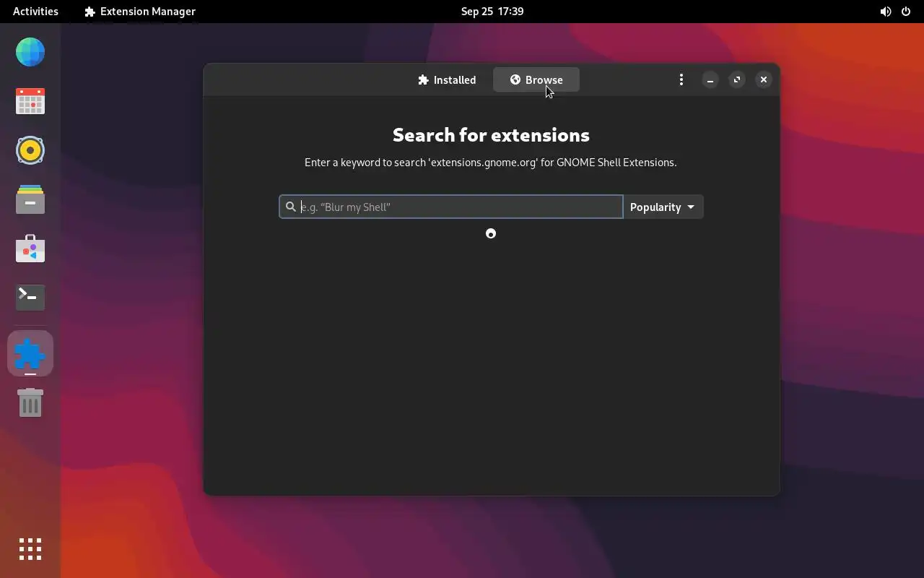Click the extension search input field
The width and height of the screenshot is (924, 578).
click(451, 207)
